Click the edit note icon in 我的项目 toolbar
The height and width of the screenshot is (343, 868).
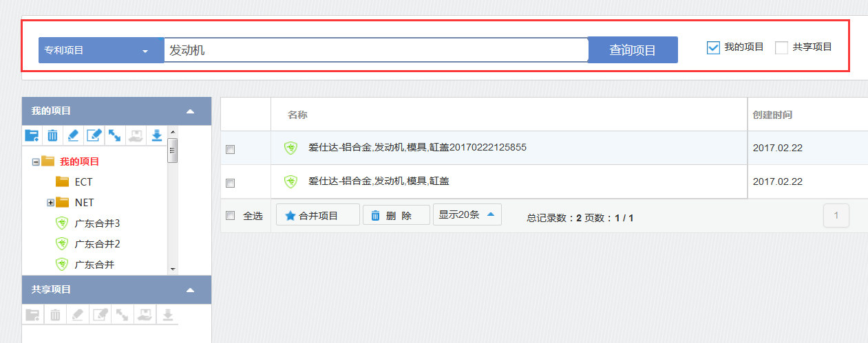94,135
